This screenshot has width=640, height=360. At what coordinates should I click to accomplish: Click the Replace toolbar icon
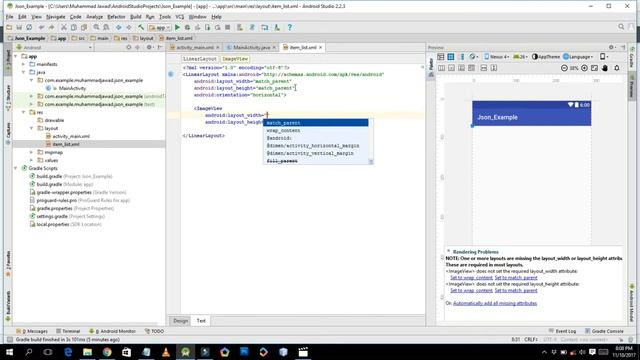106,27
